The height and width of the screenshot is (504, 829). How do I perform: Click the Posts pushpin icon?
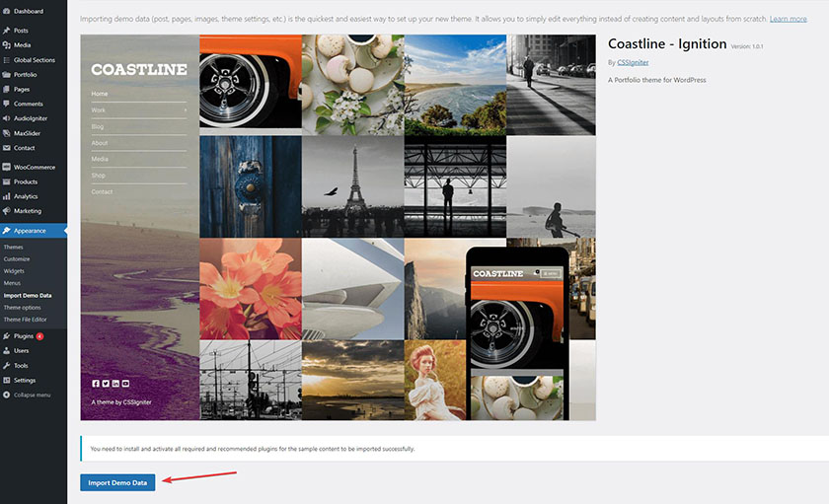coord(6,31)
